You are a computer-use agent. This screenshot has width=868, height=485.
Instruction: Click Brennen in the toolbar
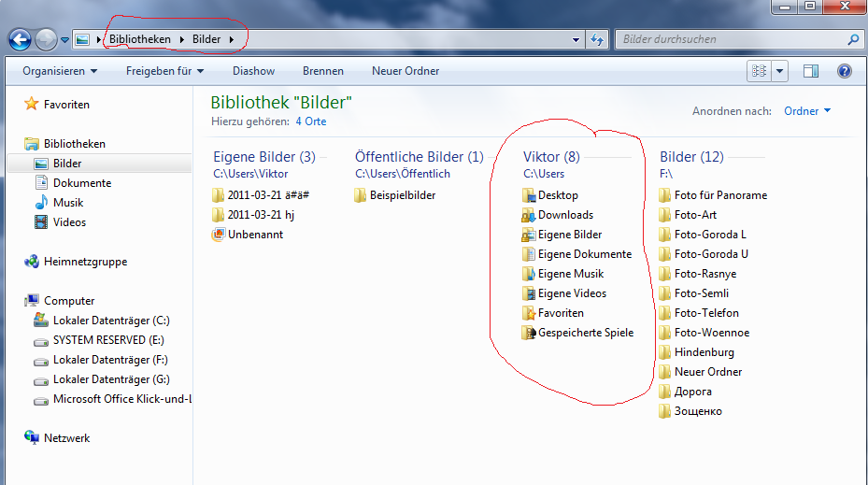322,71
